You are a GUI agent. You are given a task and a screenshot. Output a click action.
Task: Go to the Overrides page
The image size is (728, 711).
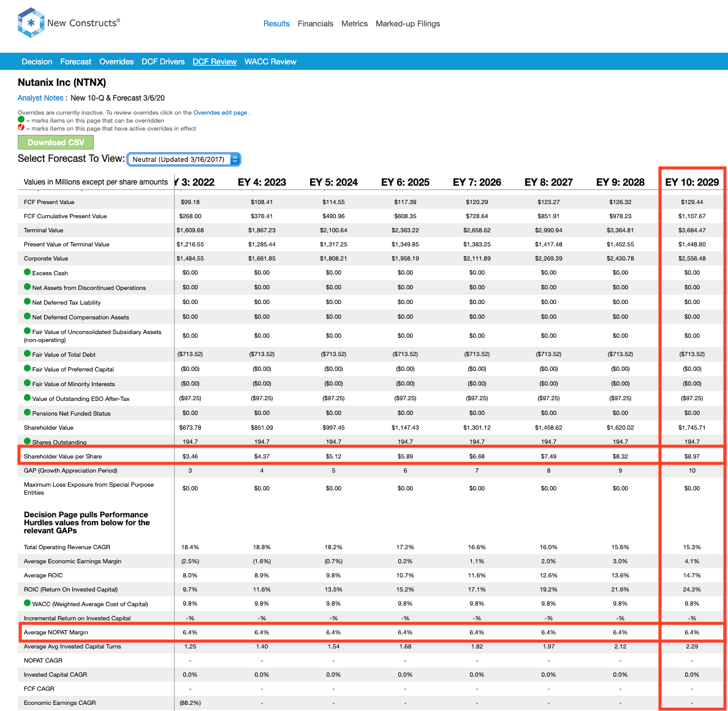coord(116,62)
